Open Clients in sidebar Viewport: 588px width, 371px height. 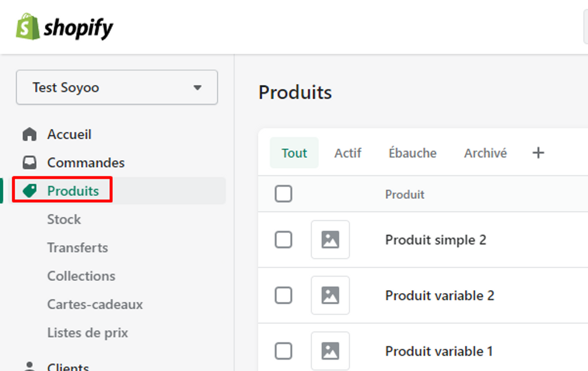tap(68, 367)
